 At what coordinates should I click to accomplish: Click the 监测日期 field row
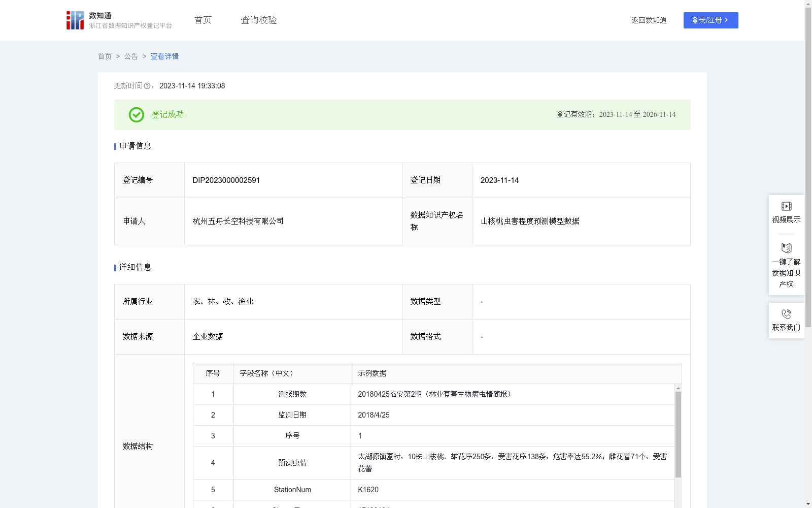(433, 415)
